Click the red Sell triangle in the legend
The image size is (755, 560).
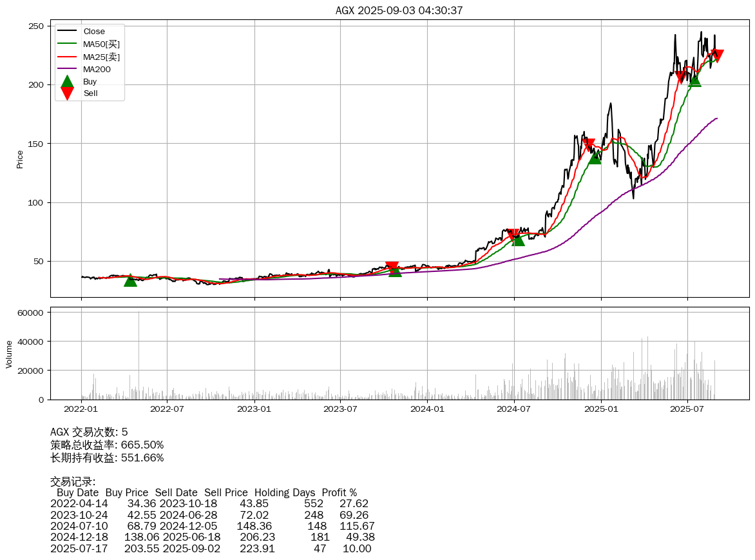[x=67, y=93]
